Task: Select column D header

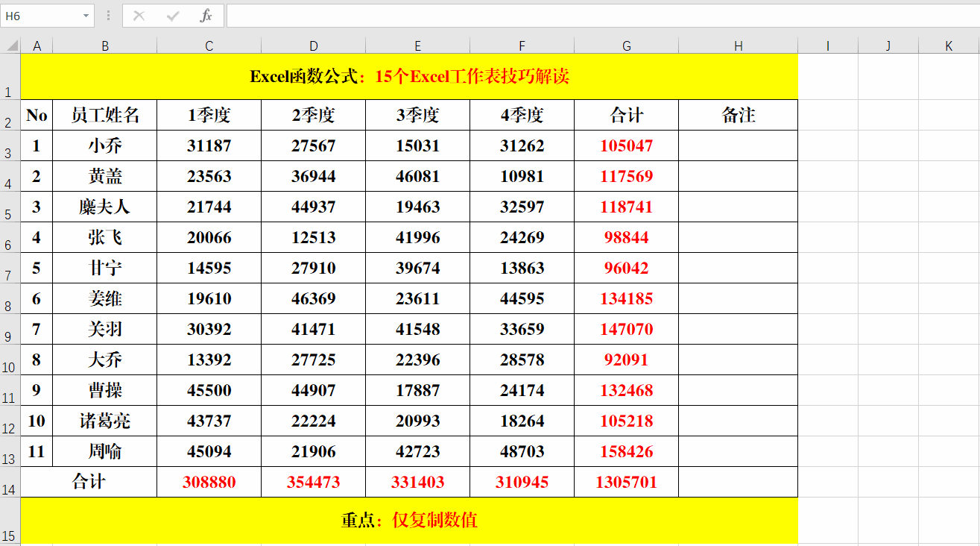Action: pyautogui.click(x=314, y=46)
